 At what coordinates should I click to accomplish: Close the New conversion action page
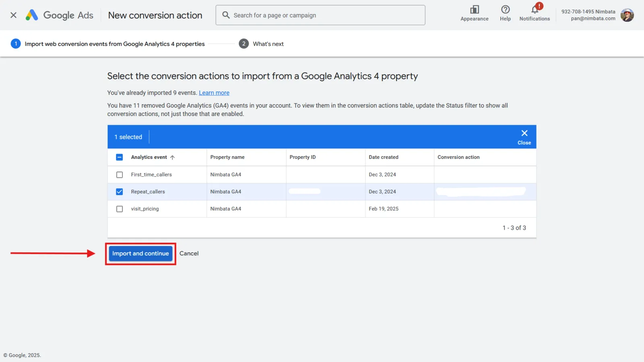(x=13, y=15)
